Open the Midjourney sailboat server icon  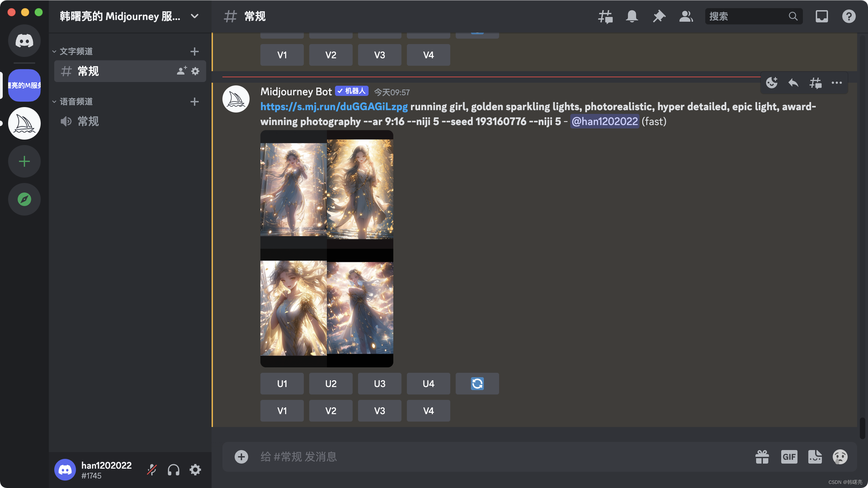(x=24, y=123)
